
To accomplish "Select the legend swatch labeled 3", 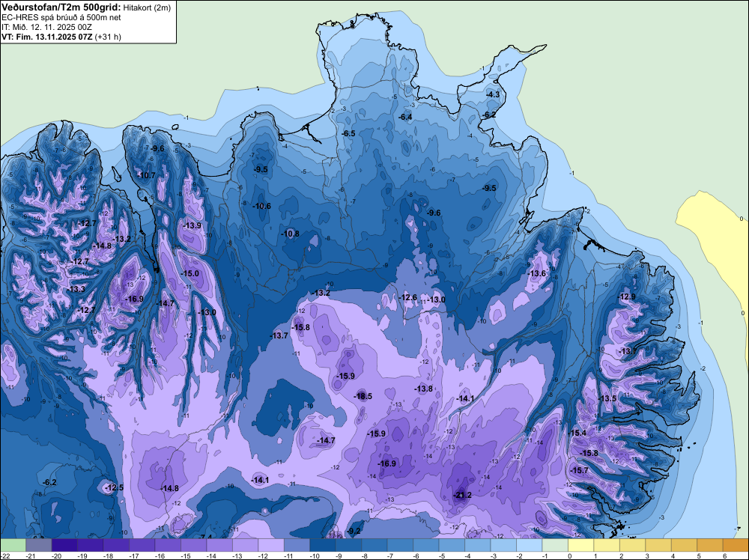I will [658, 545].
